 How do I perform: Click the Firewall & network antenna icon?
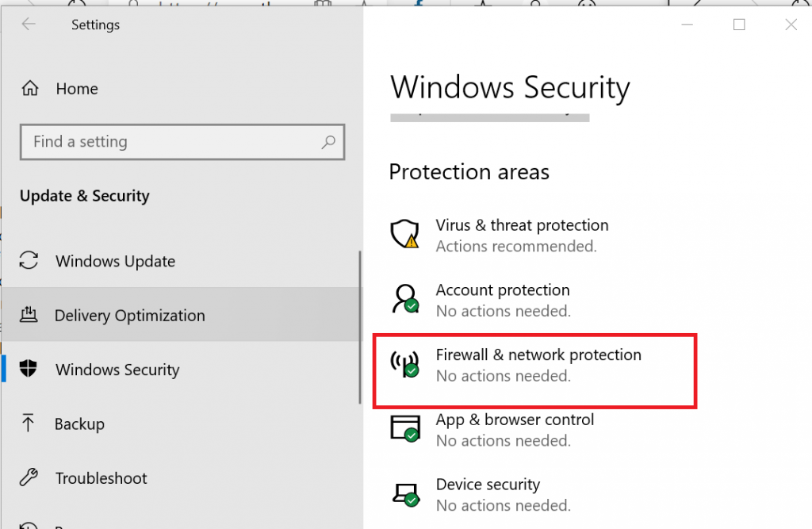point(404,364)
